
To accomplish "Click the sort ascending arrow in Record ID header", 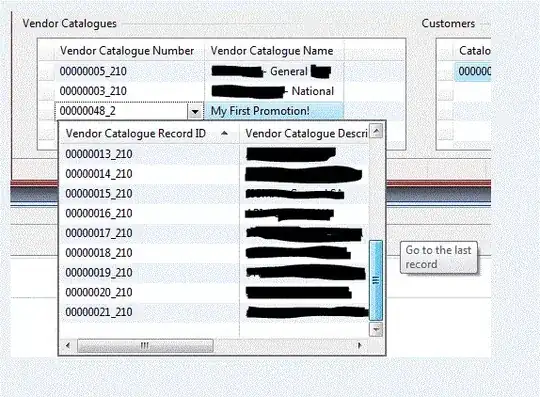I will [x=225, y=133].
